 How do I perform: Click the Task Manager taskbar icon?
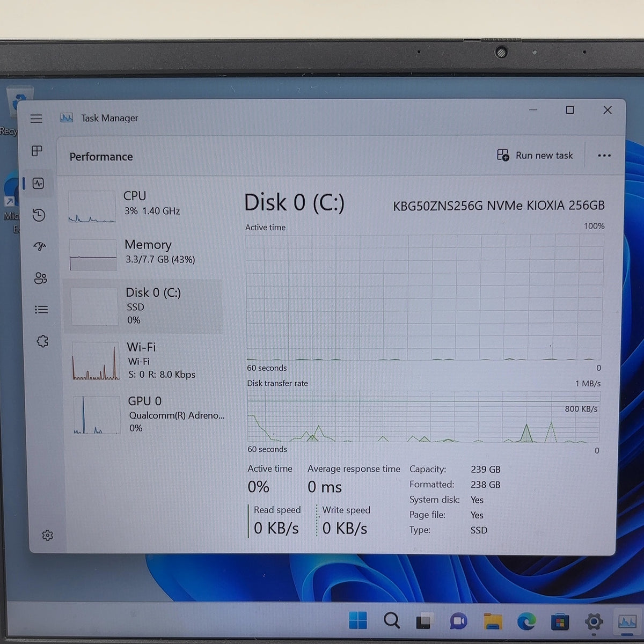click(627, 623)
